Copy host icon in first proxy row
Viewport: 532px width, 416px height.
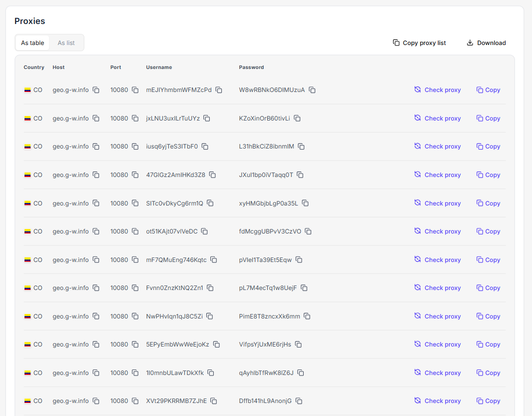pos(96,90)
